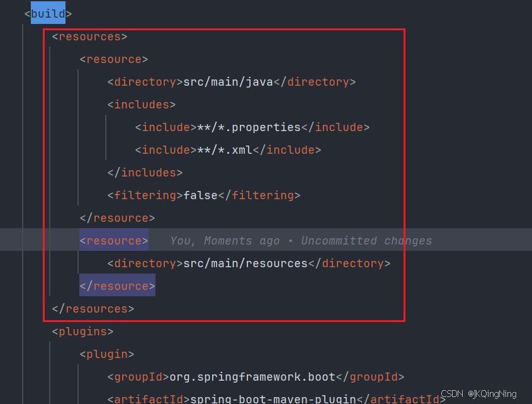Click the first opening resource tag
This screenshot has height=404, width=532.
pos(114,59)
